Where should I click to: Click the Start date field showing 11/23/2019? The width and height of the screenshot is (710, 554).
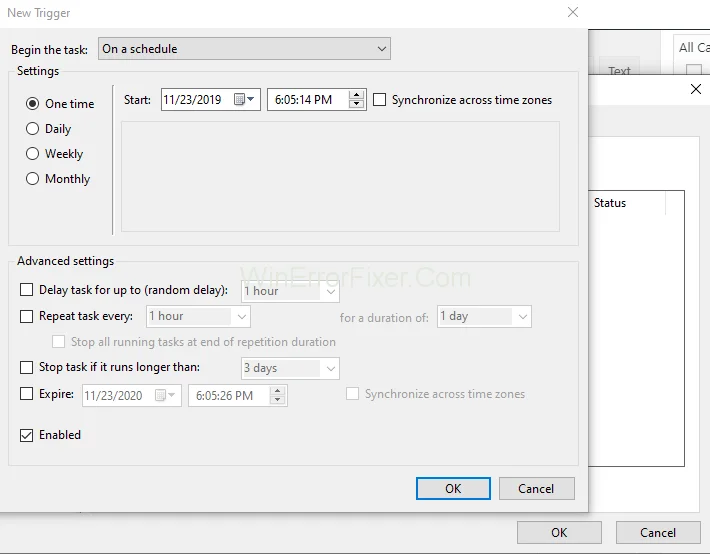[196, 100]
